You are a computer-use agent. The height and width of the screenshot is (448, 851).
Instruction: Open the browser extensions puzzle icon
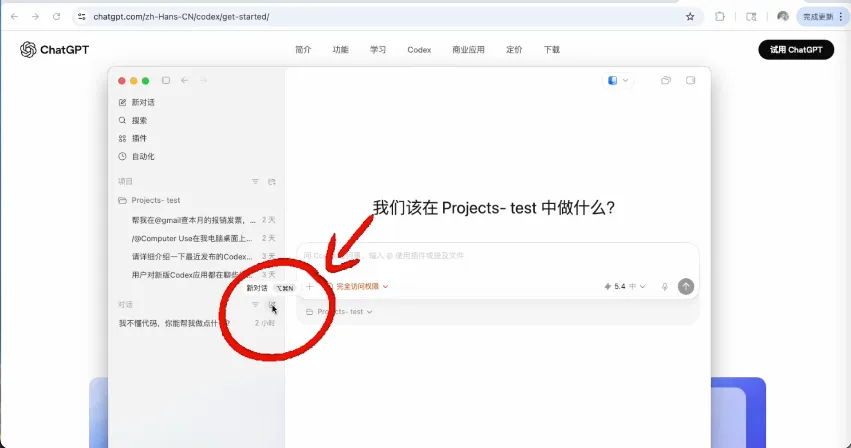tap(720, 17)
